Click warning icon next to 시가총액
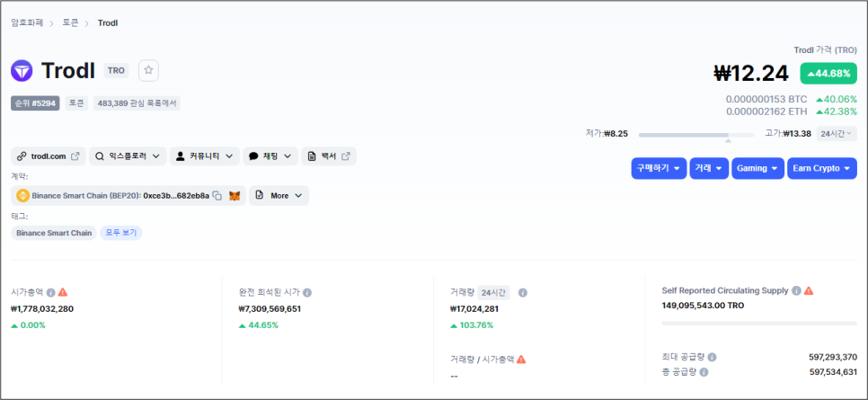This screenshot has width=868, height=400. tap(63, 292)
